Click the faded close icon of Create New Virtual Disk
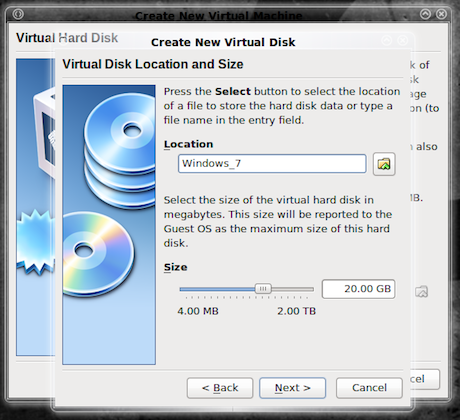This screenshot has width=460, height=420. click(x=403, y=41)
